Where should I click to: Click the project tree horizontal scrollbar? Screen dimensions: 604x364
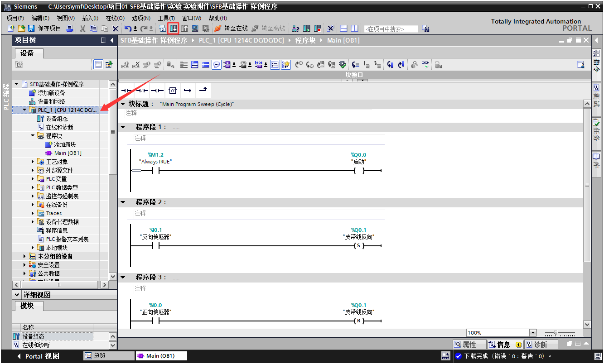[x=59, y=285]
